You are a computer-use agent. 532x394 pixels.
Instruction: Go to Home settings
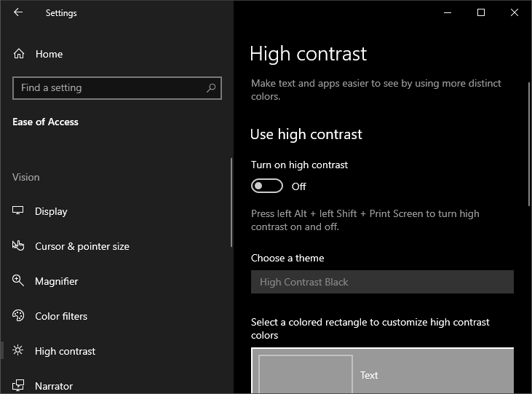click(x=49, y=54)
